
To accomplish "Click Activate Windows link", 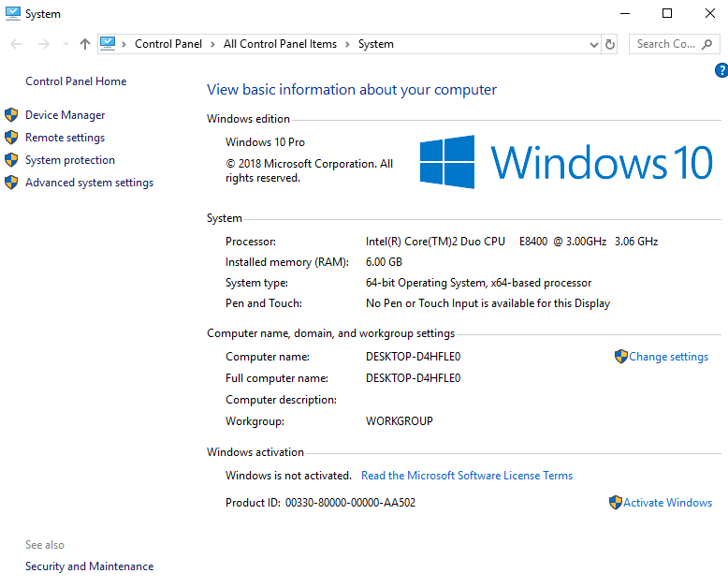I will pos(667,503).
